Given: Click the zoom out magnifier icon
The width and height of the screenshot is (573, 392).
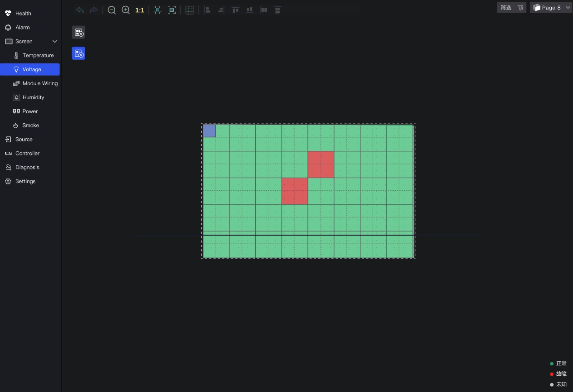Looking at the screenshot, I should (x=112, y=10).
